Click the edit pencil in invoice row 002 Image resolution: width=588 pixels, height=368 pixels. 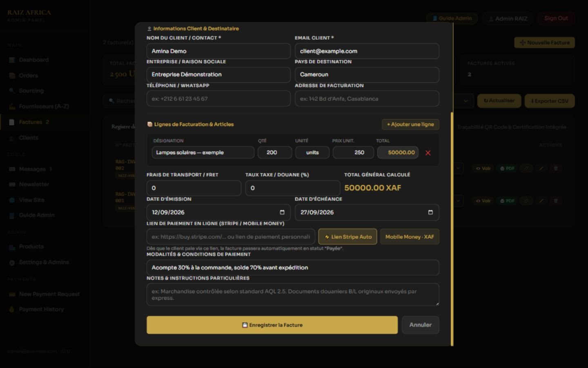[x=541, y=168]
